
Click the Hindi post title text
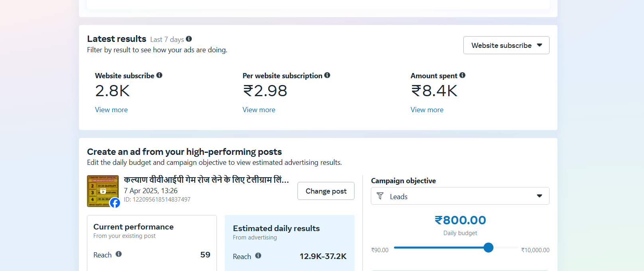206,180
